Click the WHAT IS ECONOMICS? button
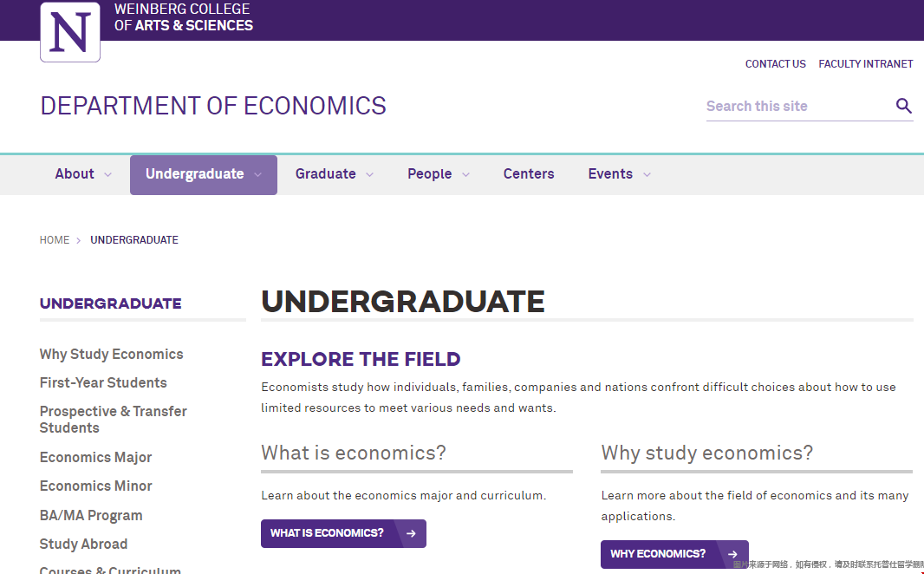 pos(329,533)
